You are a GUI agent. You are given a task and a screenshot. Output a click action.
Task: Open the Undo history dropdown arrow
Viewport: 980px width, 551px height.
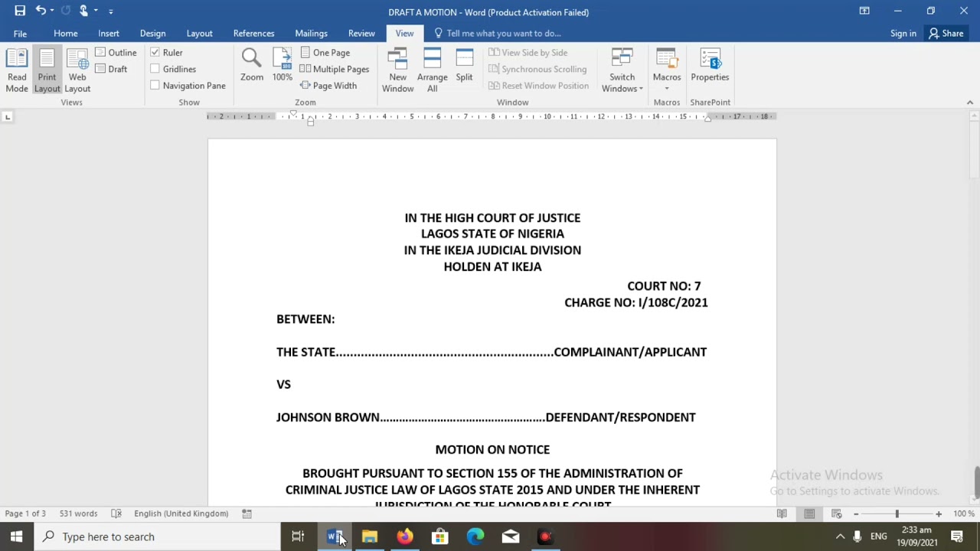52,11
